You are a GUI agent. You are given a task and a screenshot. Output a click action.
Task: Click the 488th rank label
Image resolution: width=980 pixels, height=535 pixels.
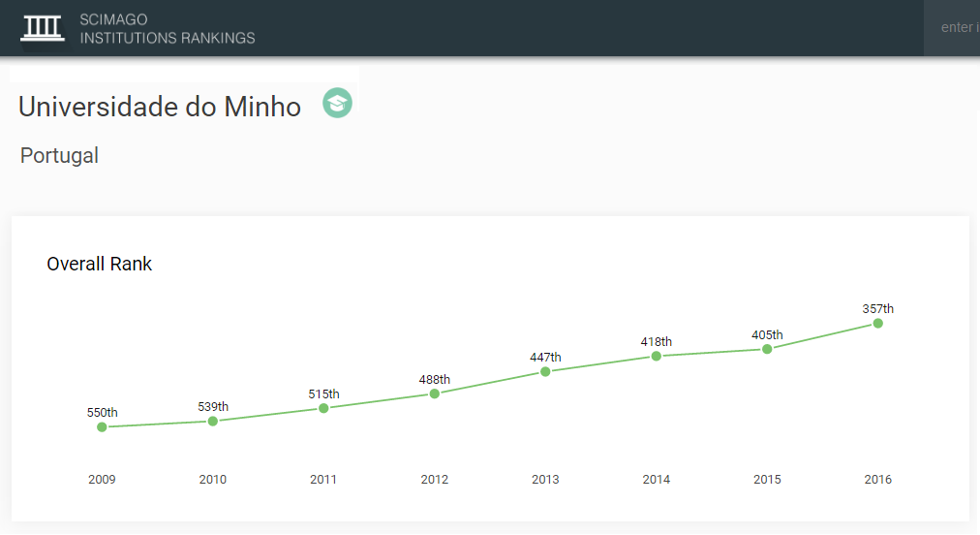tap(435, 379)
